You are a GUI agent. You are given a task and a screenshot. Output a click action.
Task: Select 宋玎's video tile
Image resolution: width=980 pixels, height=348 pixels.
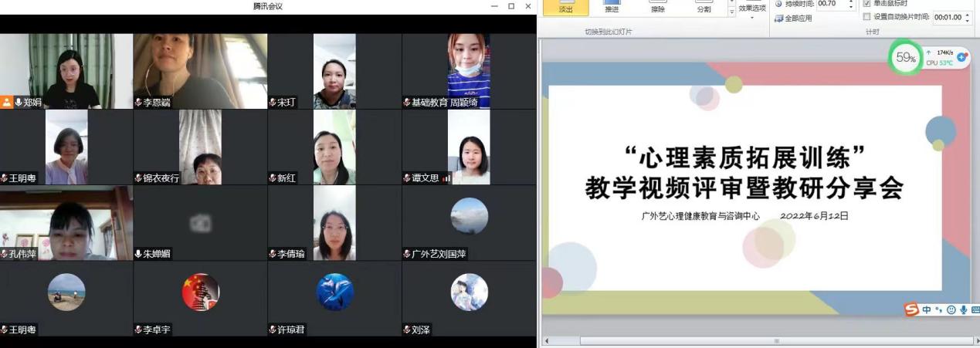[x=334, y=70]
